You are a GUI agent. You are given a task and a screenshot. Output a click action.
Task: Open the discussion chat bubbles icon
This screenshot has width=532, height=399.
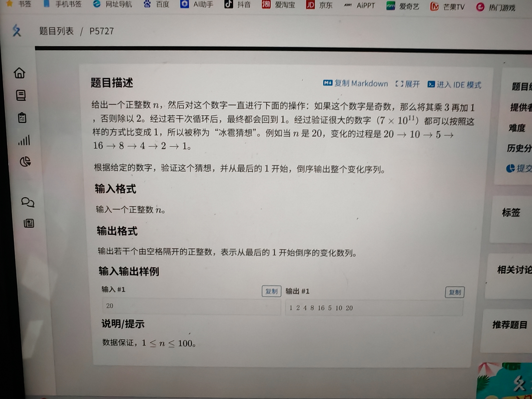[x=28, y=202]
